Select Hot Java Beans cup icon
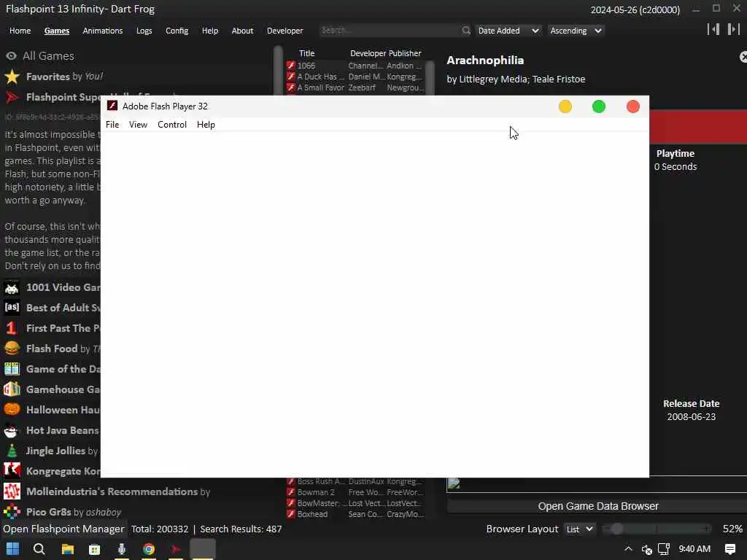Image resolution: width=747 pixels, height=560 pixels. (12, 430)
